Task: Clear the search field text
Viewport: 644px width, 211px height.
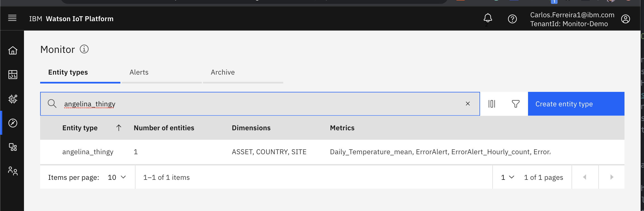Action: (468, 104)
